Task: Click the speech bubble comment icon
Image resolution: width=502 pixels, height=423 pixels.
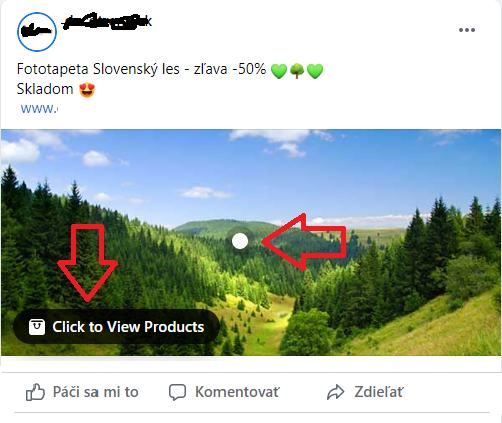Action: [x=177, y=392]
